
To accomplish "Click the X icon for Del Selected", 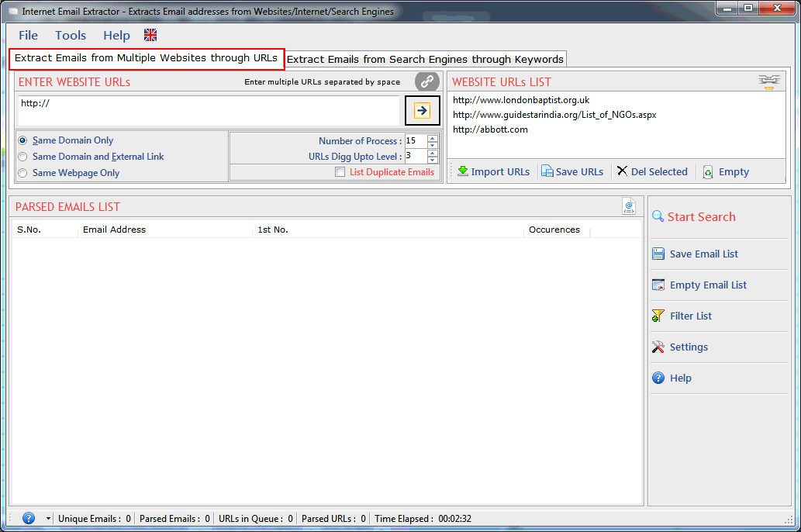I will click(622, 171).
